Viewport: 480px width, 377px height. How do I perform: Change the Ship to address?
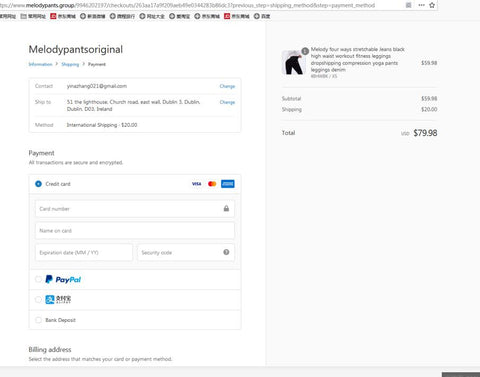(x=227, y=102)
